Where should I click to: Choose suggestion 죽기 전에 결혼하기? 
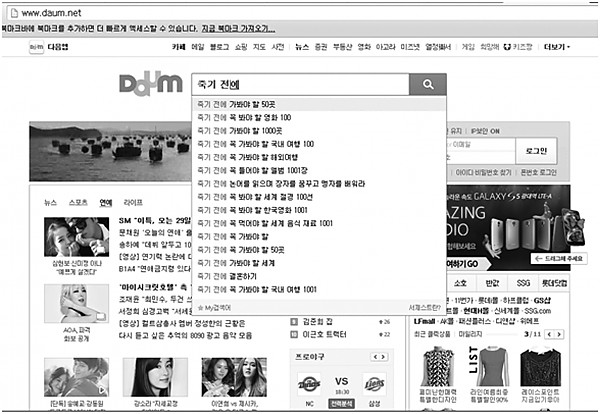319,276
